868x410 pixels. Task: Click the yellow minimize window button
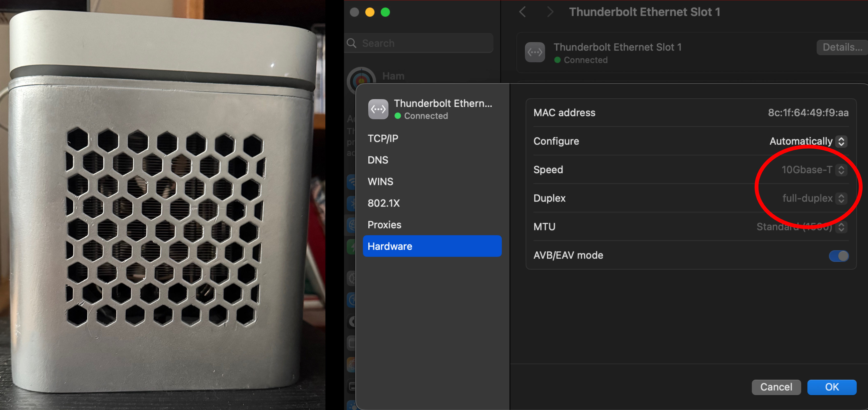[370, 12]
